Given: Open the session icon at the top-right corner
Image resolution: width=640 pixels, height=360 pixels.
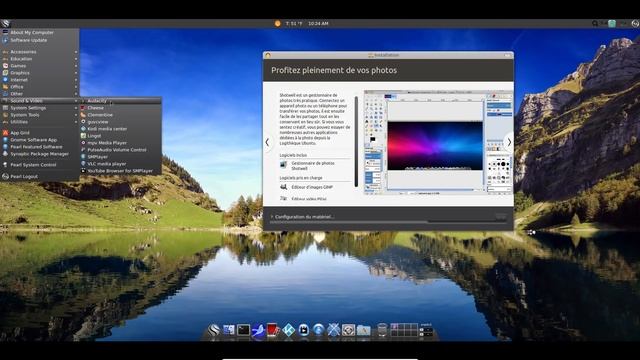Looking at the screenshot, I should click(635, 24).
